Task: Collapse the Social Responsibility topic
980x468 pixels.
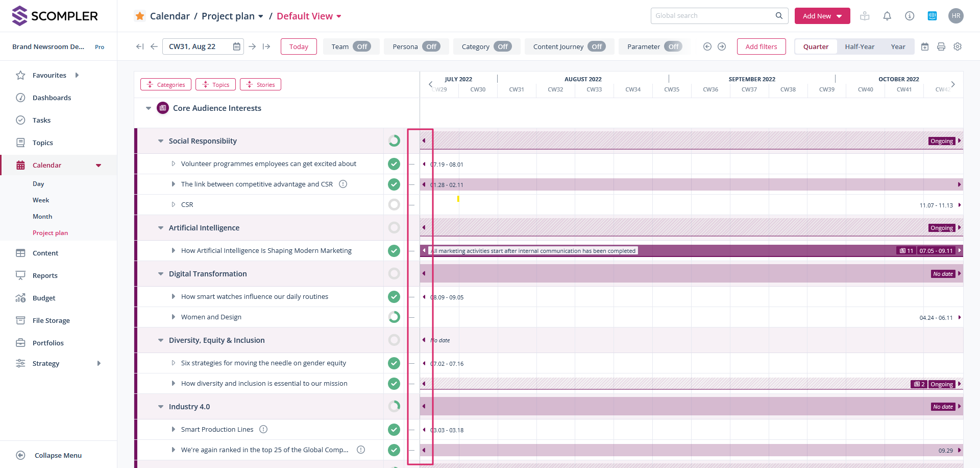Action: (161, 141)
